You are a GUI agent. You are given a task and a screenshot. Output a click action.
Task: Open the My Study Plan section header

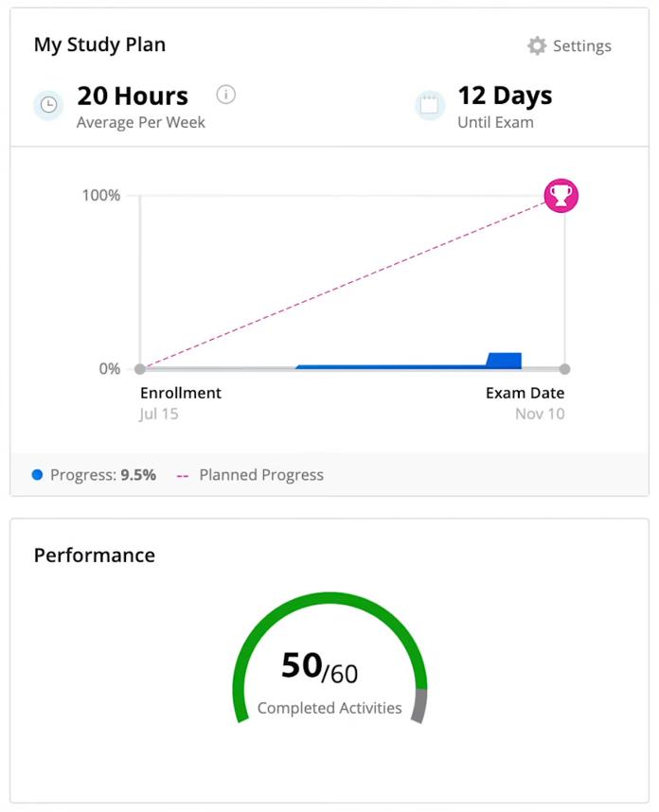coord(99,44)
